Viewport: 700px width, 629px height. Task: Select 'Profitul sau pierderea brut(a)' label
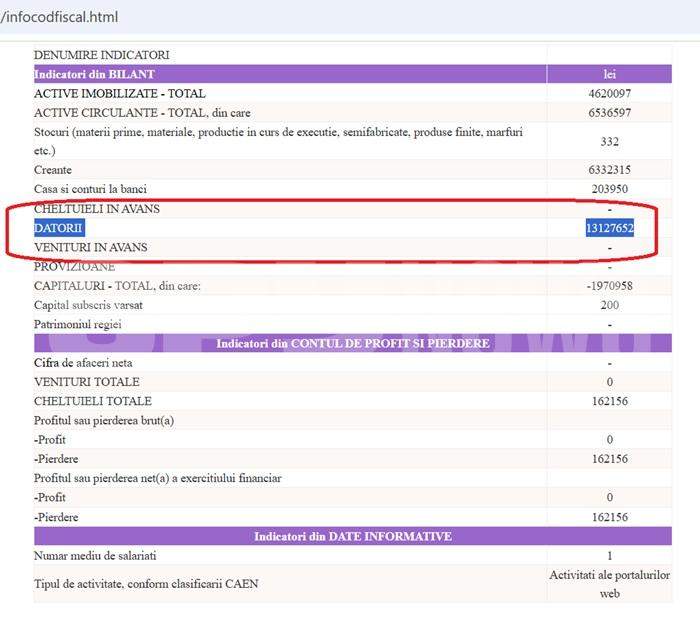coord(104,421)
